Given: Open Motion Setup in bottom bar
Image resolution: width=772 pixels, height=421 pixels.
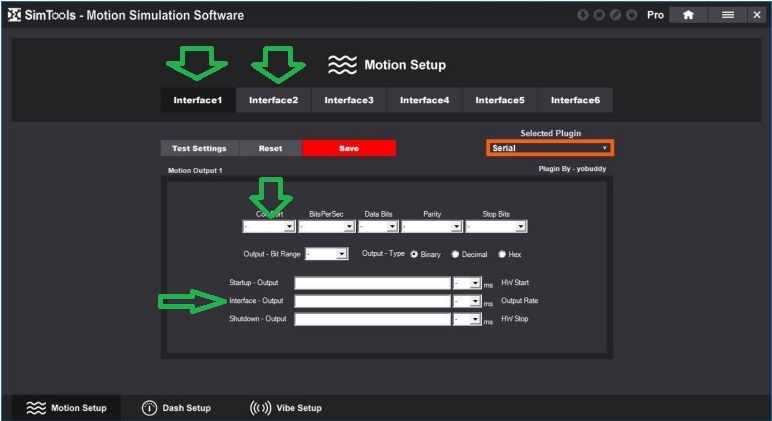Looking at the screenshot, I should (x=66, y=408).
